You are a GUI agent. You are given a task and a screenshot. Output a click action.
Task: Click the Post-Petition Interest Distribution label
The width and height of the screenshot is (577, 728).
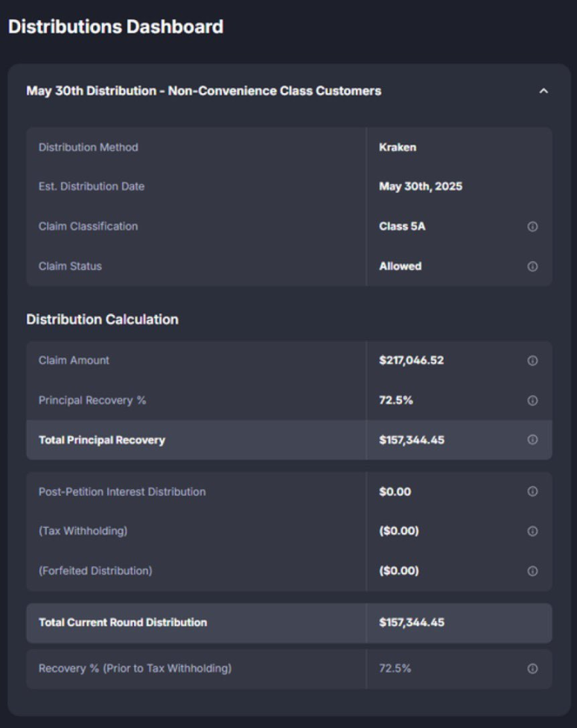pyautogui.click(x=122, y=491)
